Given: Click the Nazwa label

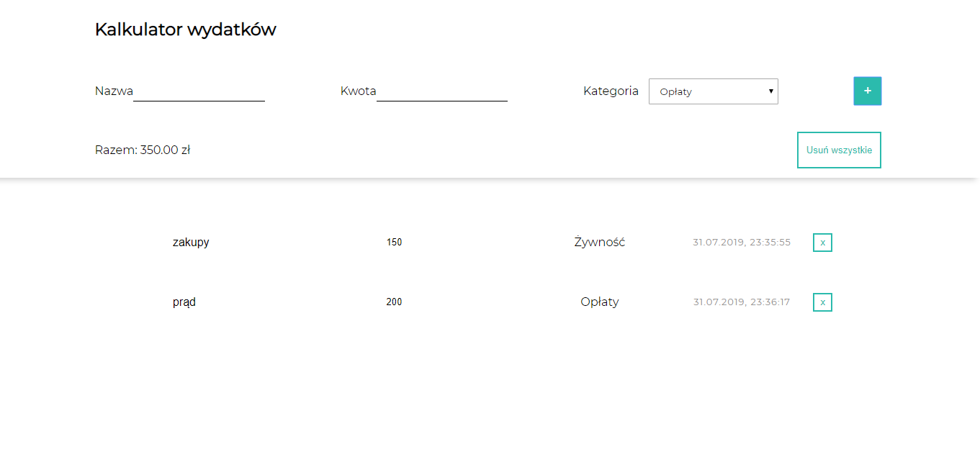Looking at the screenshot, I should coord(114,91).
